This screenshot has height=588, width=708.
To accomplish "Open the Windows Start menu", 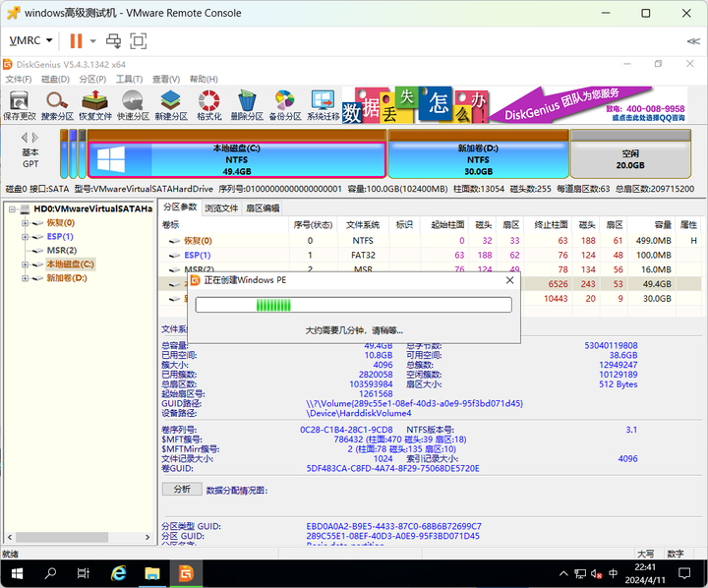I will [x=17, y=573].
